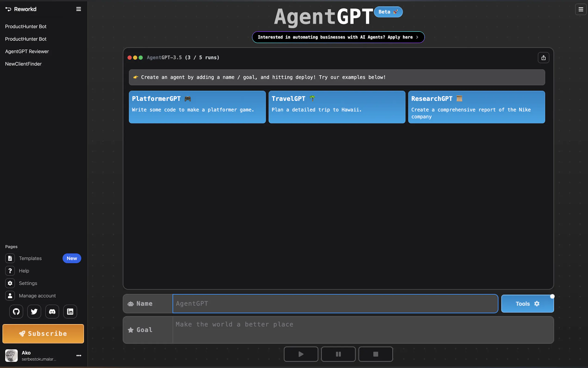
Task: Click the share icon on the agent window
Action: (544, 57)
